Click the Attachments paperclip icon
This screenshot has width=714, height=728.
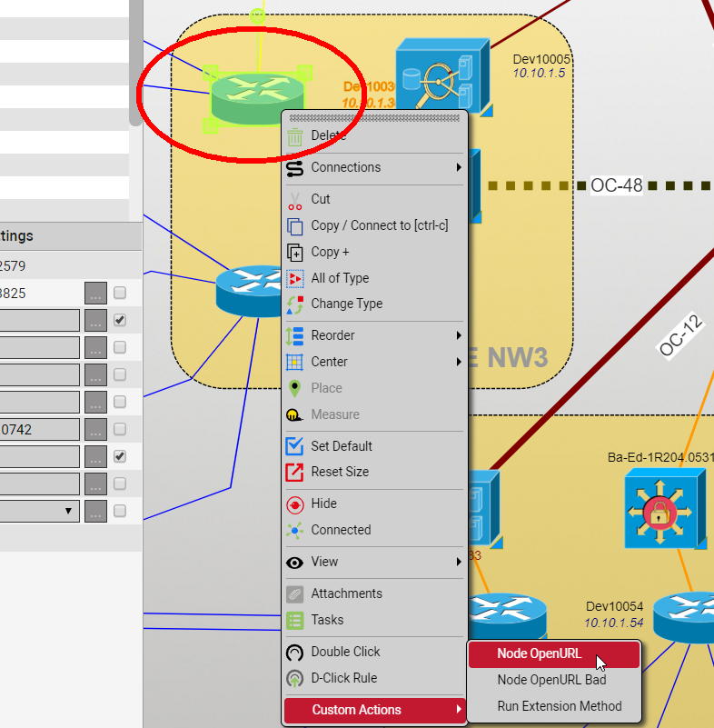pos(294,594)
